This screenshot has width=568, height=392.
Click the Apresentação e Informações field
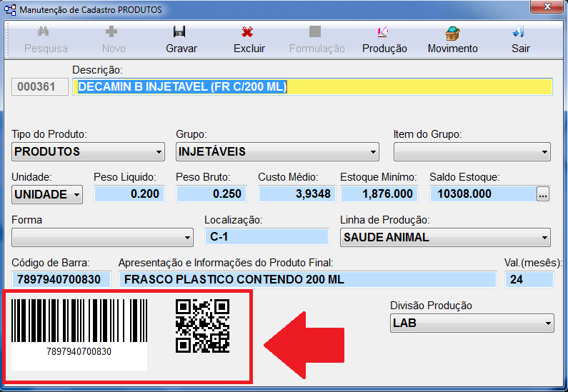307,279
